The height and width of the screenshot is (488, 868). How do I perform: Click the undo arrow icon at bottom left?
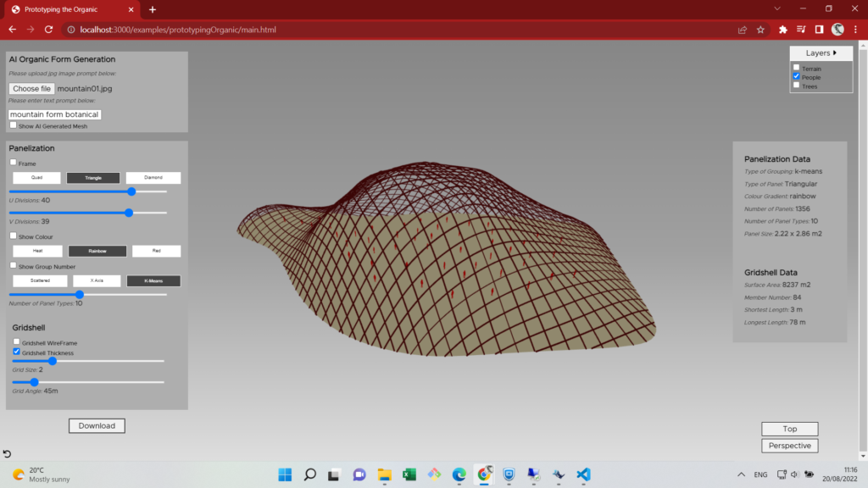pyautogui.click(x=8, y=455)
